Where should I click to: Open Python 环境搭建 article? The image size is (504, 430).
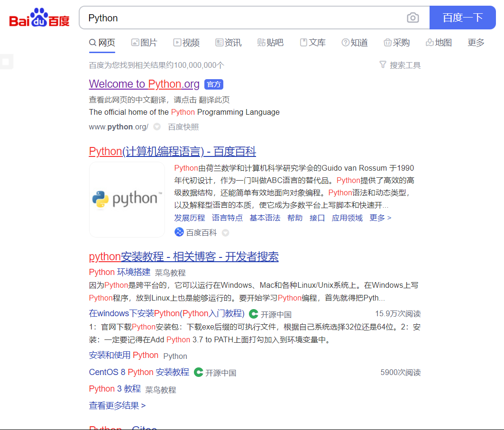119,272
